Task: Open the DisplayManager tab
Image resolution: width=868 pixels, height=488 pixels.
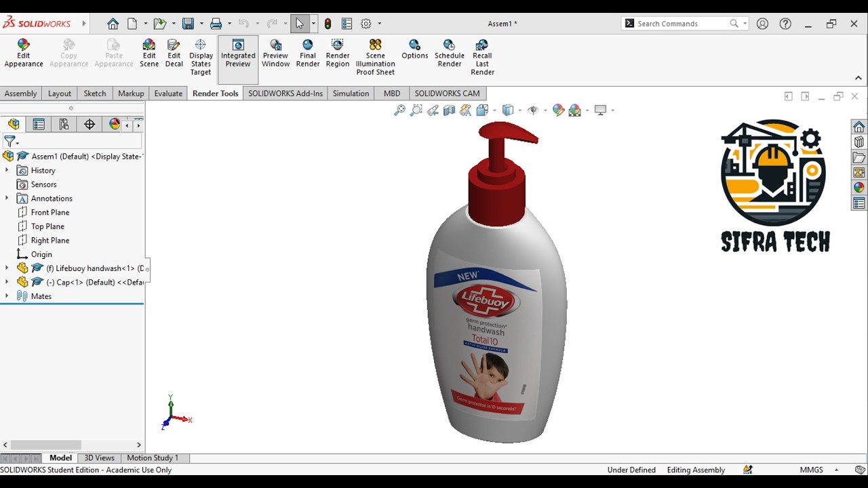Action: [115, 124]
